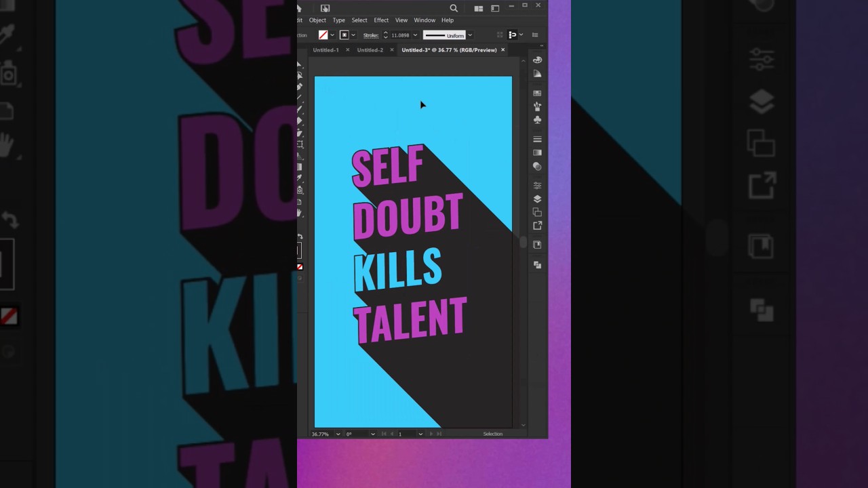Switch to the Untitled-2 tab

(x=370, y=50)
